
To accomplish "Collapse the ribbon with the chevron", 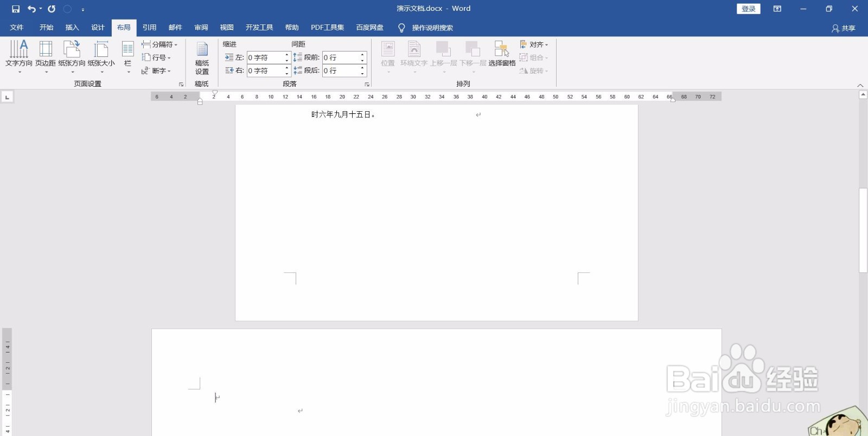I will [860, 85].
